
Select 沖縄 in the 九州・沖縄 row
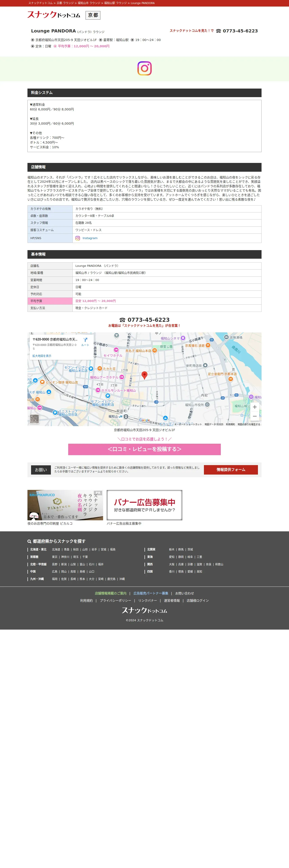[x=122, y=579]
